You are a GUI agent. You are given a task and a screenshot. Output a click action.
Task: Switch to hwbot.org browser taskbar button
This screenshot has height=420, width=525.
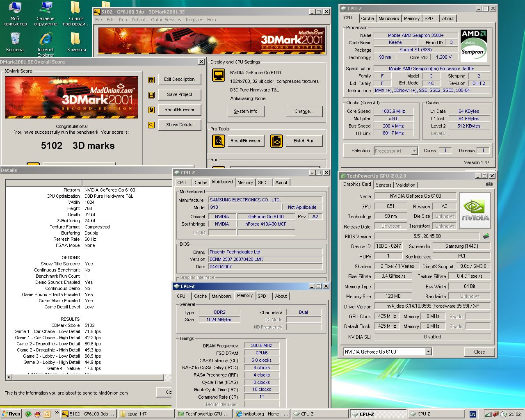point(262,414)
